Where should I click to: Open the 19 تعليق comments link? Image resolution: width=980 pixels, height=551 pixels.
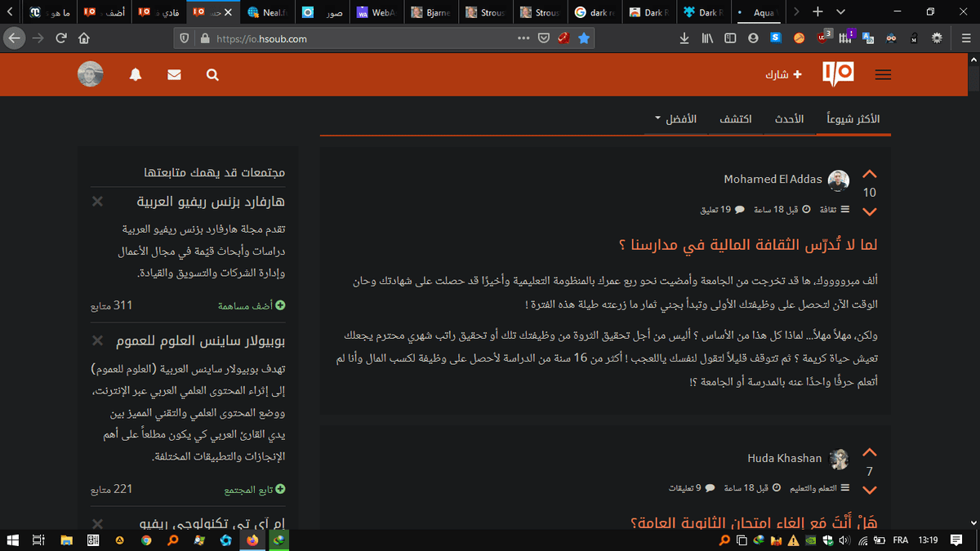point(723,210)
